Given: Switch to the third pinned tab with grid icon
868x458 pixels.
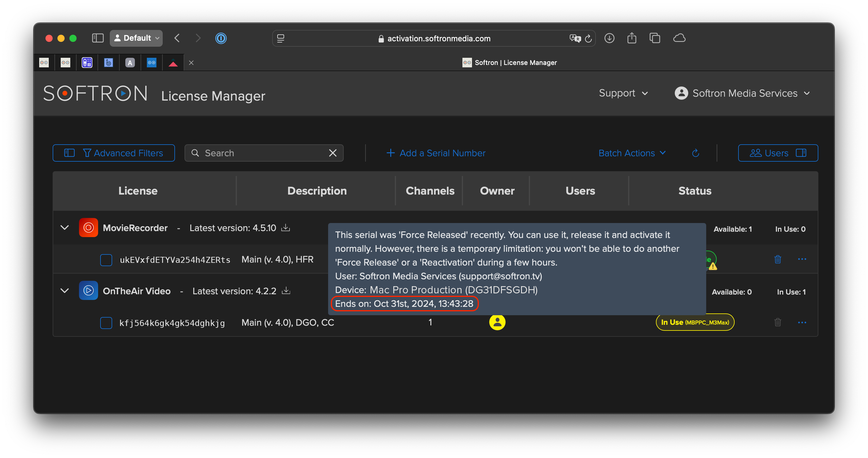Looking at the screenshot, I should click(87, 62).
